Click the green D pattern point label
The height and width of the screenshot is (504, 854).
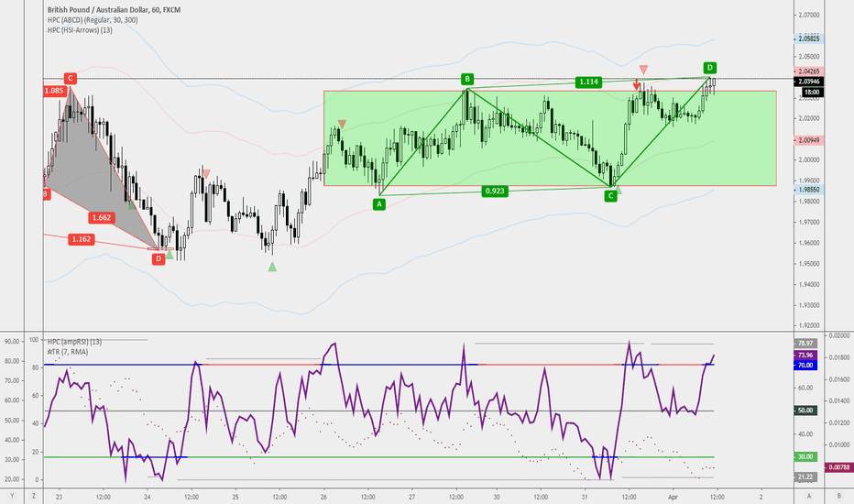[x=709, y=68]
